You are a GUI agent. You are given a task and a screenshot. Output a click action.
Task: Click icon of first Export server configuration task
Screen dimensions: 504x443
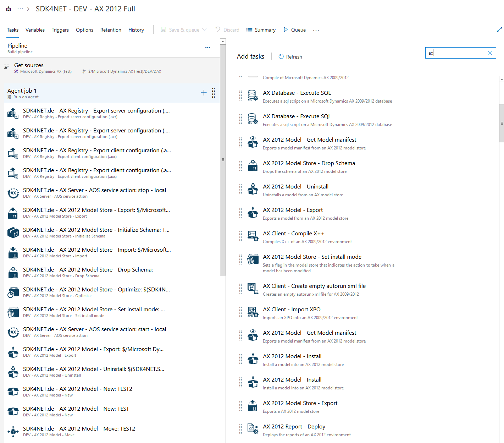point(13,113)
